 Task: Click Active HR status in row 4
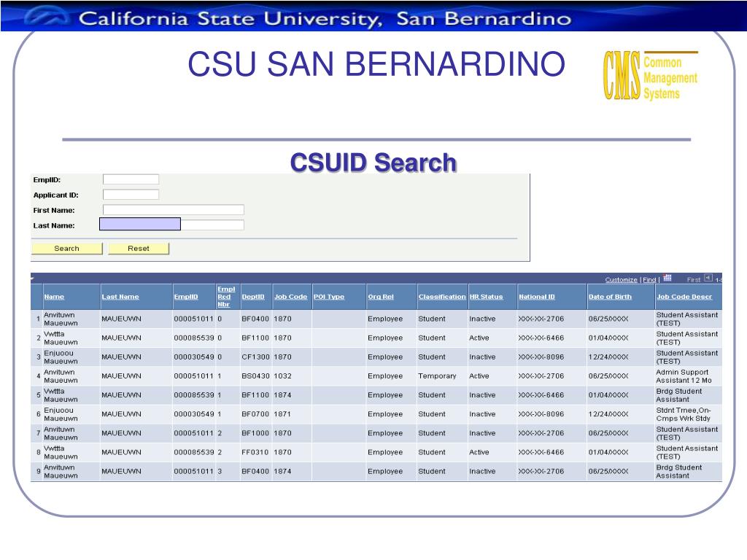(479, 376)
